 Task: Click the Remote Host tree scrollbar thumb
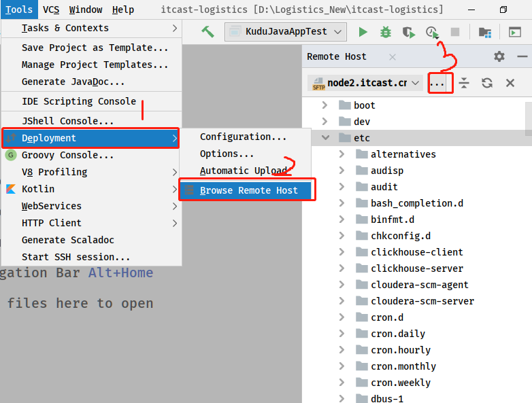[x=529, y=119]
